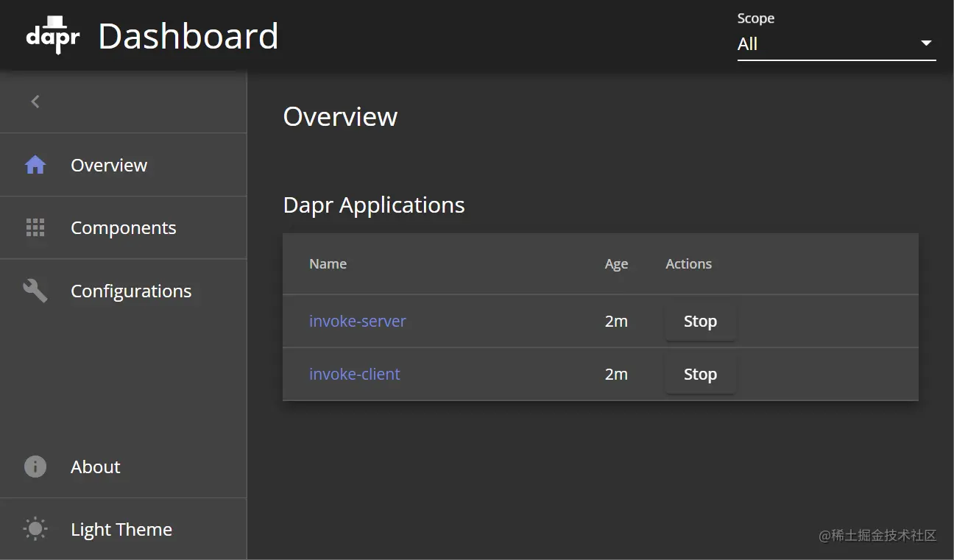This screenshot has width=954, height=560.
Task: Click the wrench icon beside Configurations
Action: coord(35,291)
